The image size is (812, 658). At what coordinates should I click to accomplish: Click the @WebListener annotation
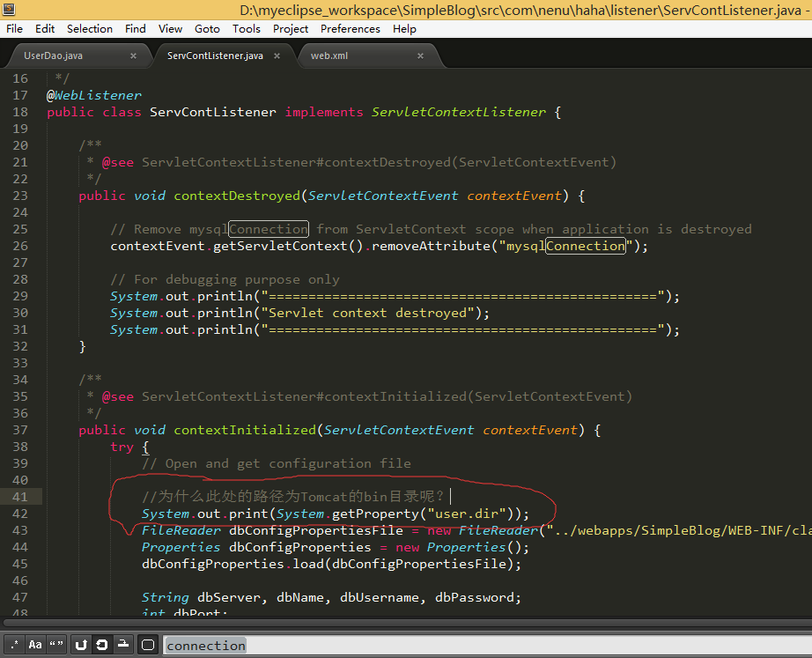coord(93,95)
